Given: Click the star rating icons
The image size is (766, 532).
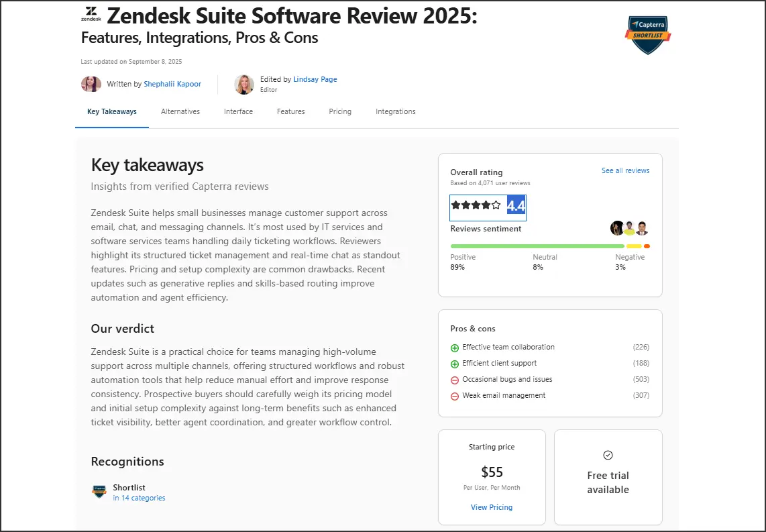Looking at the screenshot, I should click(x=476, y=205).
